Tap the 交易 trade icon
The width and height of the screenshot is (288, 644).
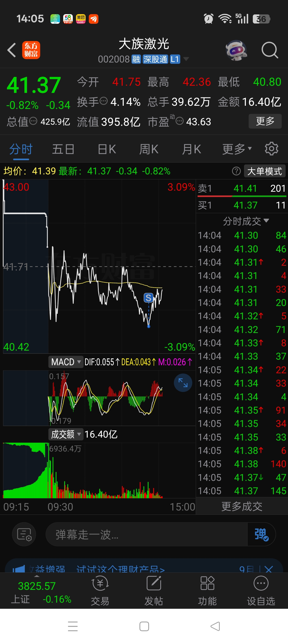click(100, 591)
